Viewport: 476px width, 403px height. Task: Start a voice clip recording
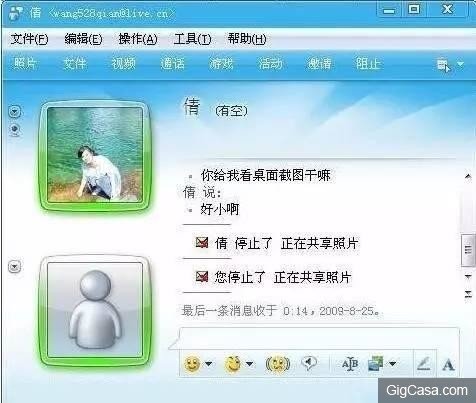coord(309,363)
